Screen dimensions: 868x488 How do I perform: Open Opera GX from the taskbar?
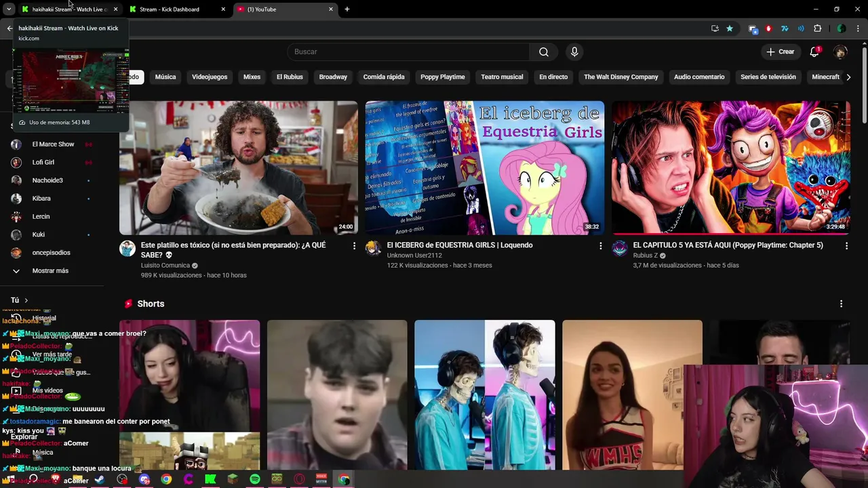(x=299, y=479)
